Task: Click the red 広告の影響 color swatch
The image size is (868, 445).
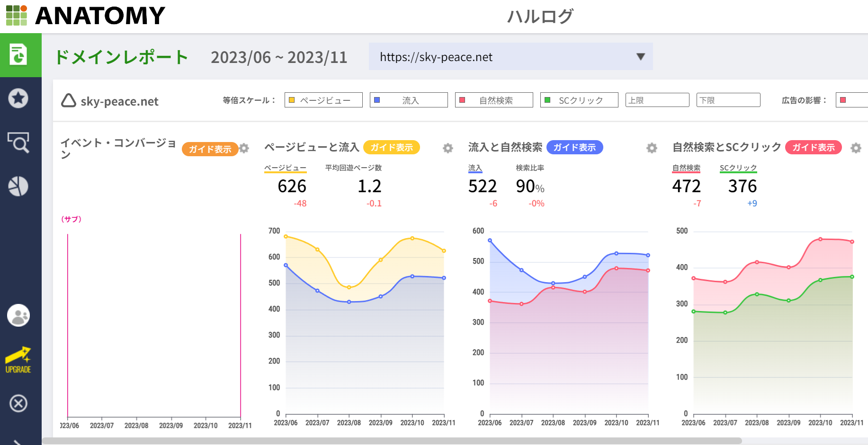Action: 843,100
